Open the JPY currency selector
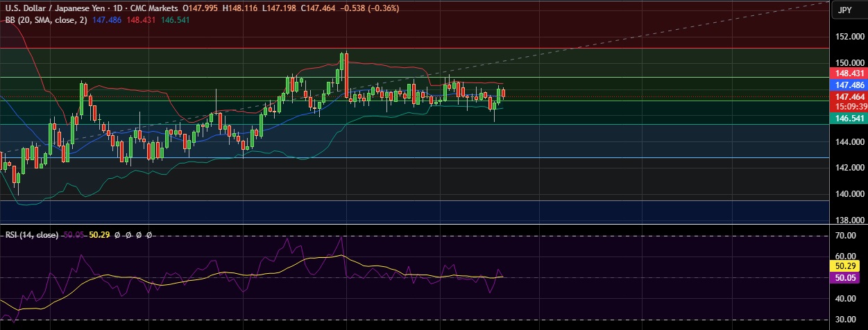Image resolution: width=868 pixels, height=330 pixels. click(844, 10)
